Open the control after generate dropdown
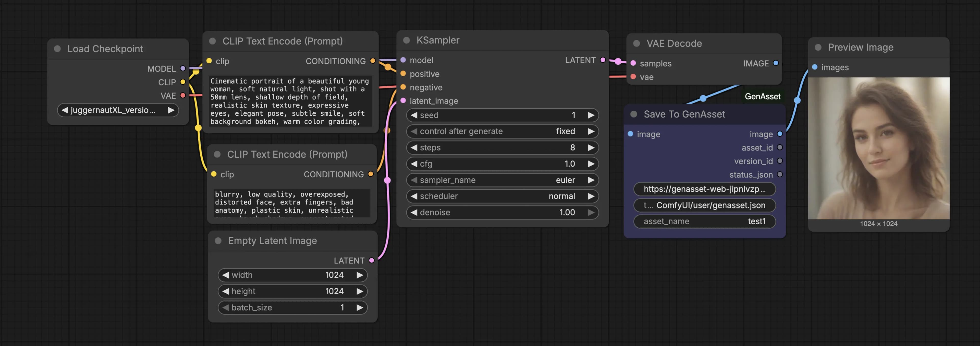The image size is (980, 346). 503,131
